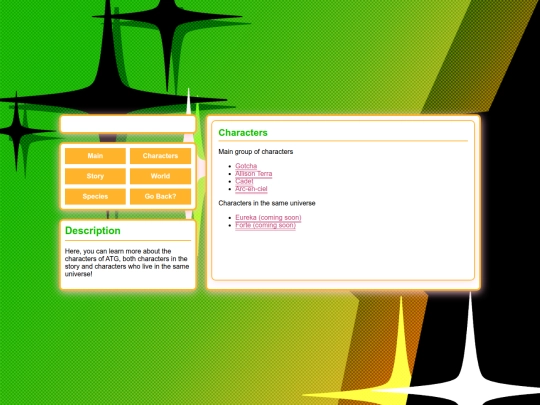Screen dimensions: 540x405
Task: Open the Main navigation button
Action: [95, 156]
